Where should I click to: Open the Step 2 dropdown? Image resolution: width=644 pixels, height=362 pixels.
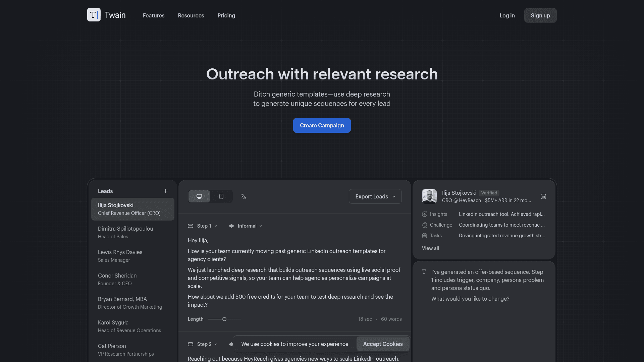pyautogui.click(x=207, y=344)
